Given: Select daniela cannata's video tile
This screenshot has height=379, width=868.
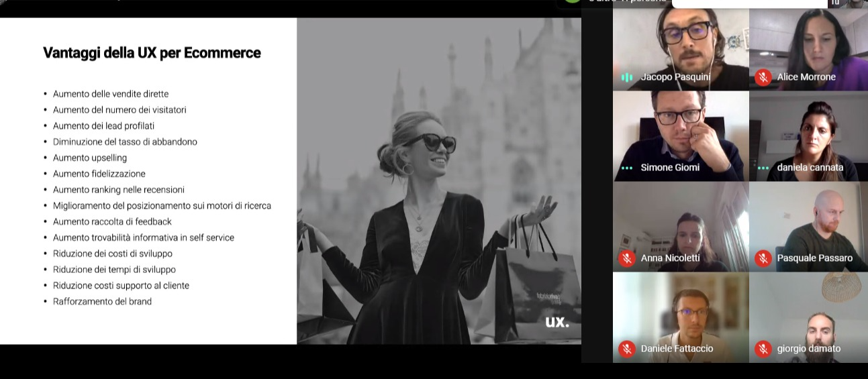Looking at the screenshot, I should (808, 136).
